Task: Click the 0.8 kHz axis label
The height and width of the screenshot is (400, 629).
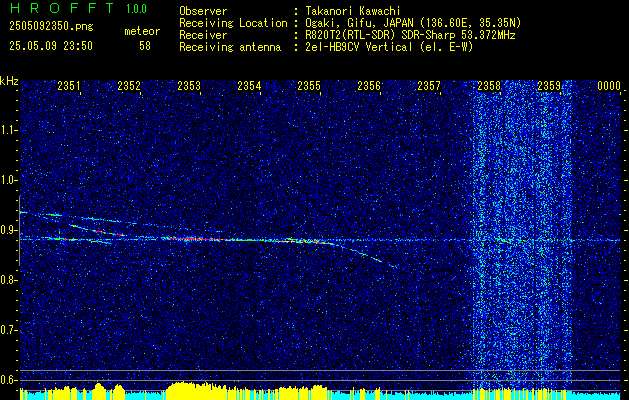Action: [x=8, y=280]
